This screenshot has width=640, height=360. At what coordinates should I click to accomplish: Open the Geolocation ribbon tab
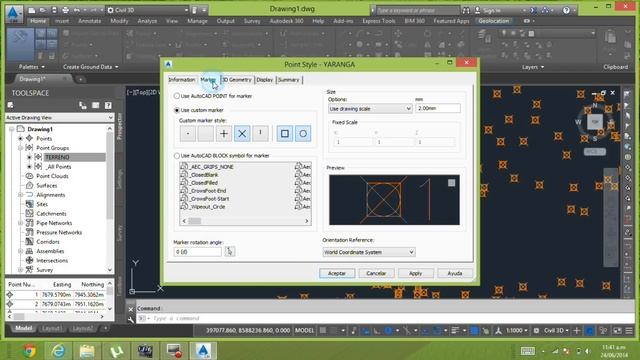(493, 21)
